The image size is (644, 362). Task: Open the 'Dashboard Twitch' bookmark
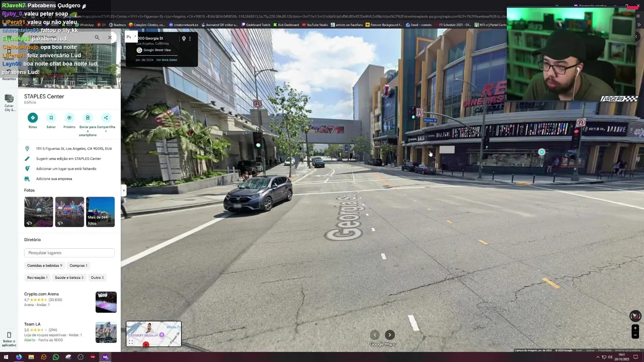tap(256, 25)
